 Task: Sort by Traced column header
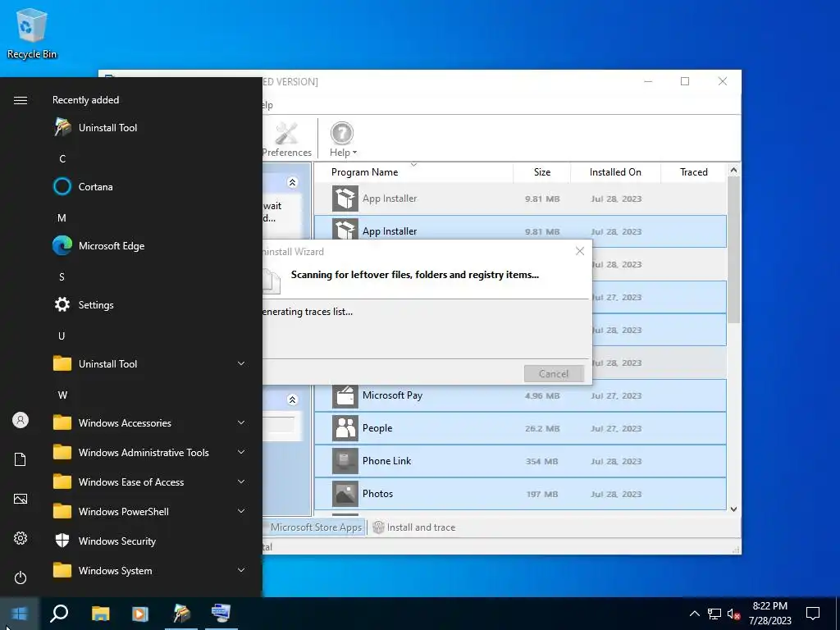pos(693,172)
